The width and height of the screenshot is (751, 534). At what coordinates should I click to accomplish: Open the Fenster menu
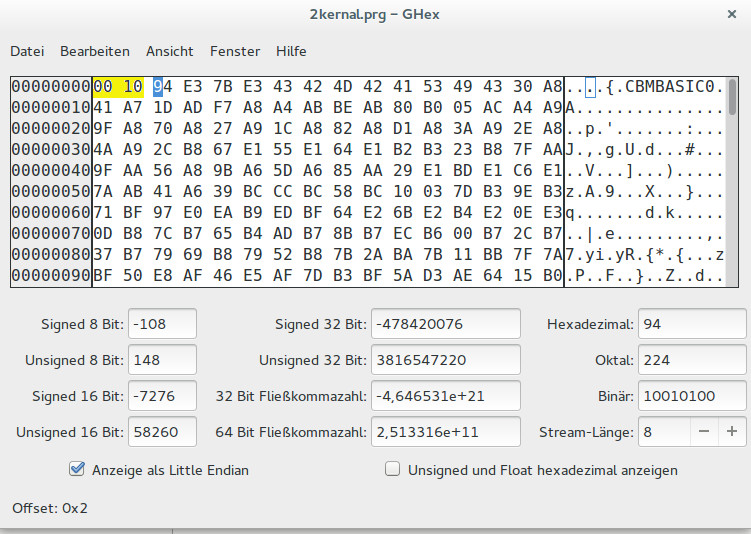point(235,51)
